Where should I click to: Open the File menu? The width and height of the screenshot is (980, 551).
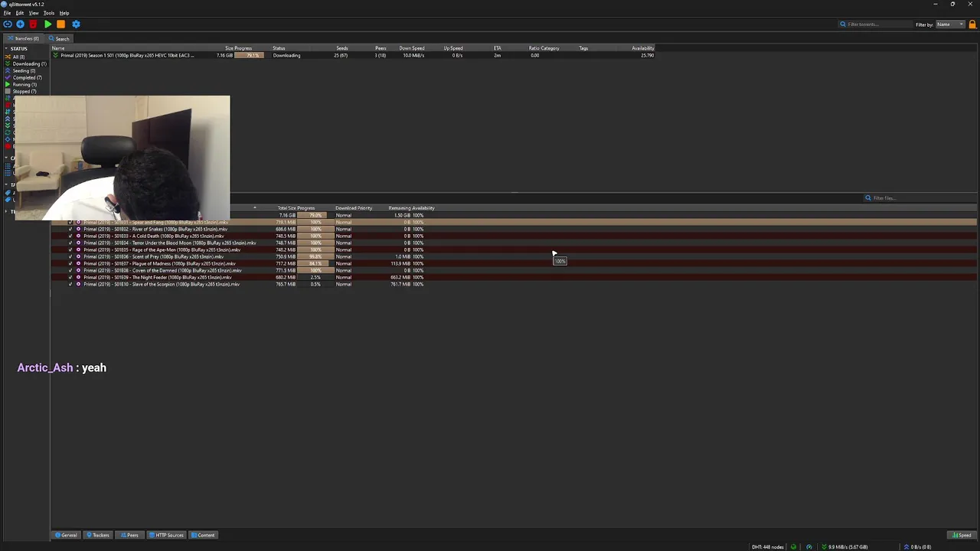7,13
